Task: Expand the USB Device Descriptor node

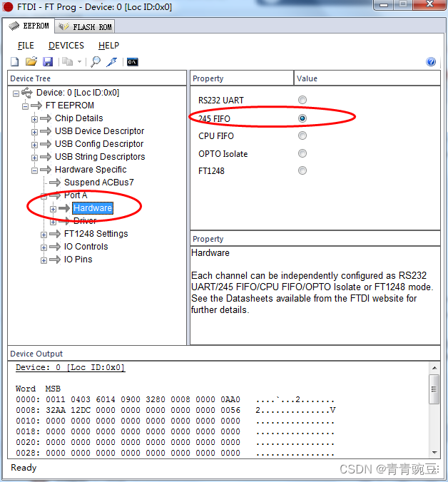Action: click(x=34, y=132)
